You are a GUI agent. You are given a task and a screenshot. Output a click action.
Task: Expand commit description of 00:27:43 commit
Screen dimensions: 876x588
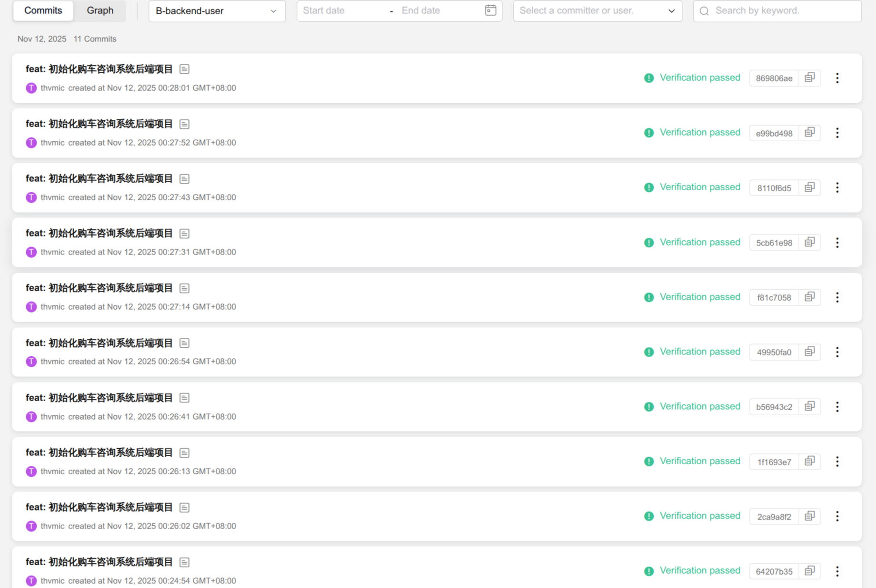click(x=184, y=179)
